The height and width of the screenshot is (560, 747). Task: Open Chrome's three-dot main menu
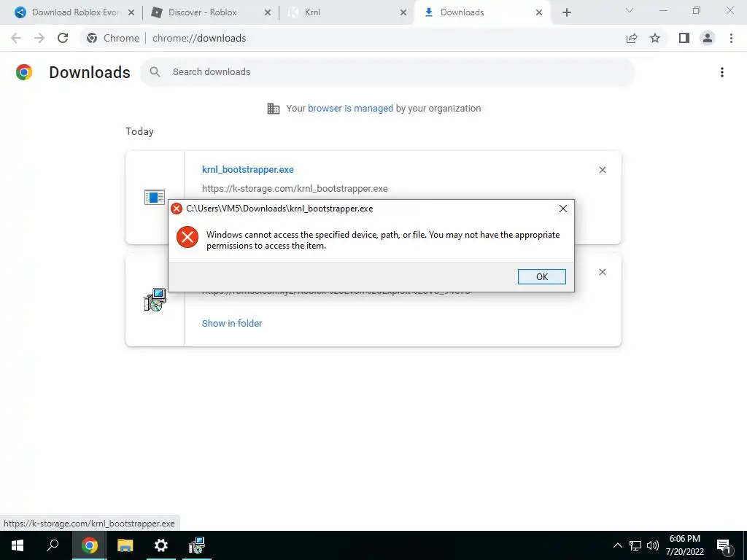point(731,38)
